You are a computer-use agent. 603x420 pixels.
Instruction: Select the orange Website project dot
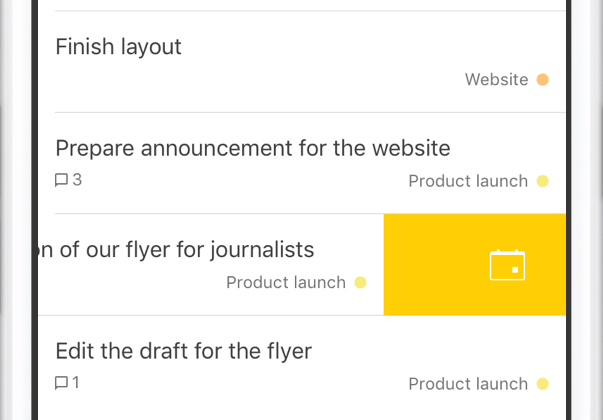point(542,80)
